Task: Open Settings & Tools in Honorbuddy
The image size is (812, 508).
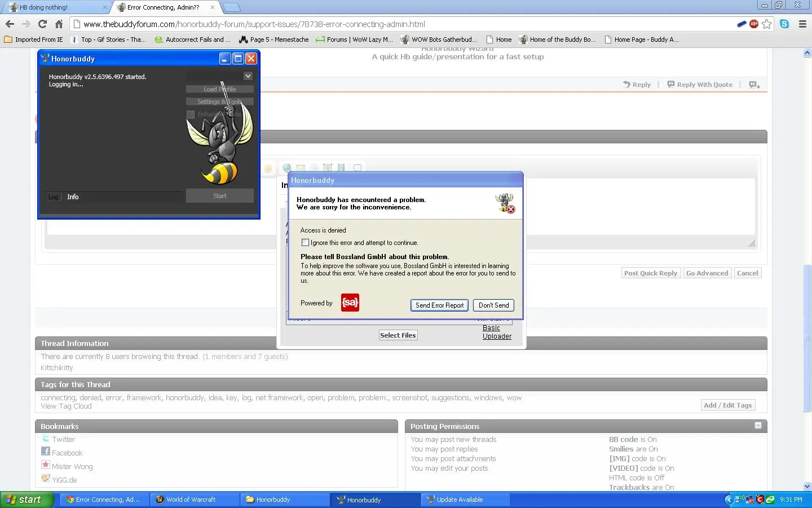Action: (220, 102)
